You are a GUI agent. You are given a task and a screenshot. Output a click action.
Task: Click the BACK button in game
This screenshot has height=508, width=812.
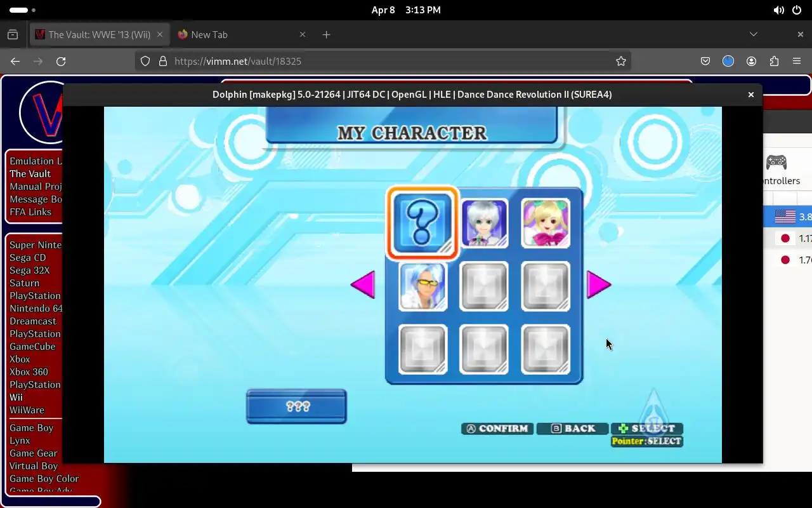(573, 429)
